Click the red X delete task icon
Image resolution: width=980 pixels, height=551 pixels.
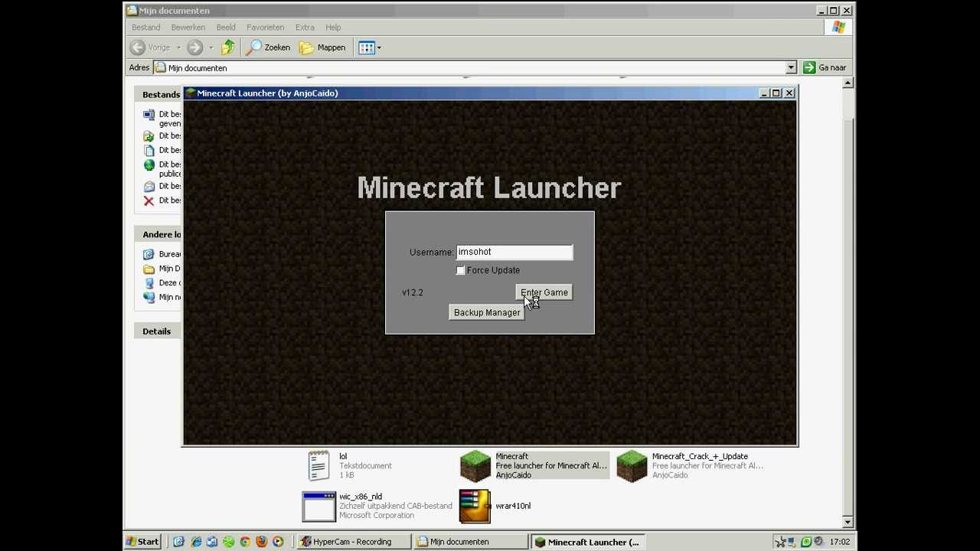tap(149, 201)
